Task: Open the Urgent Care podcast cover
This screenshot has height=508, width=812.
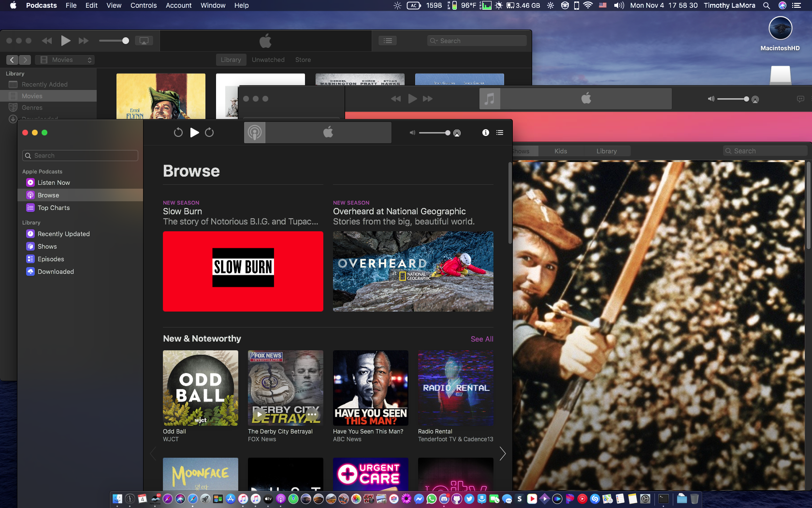Action: tap(371, 474)
